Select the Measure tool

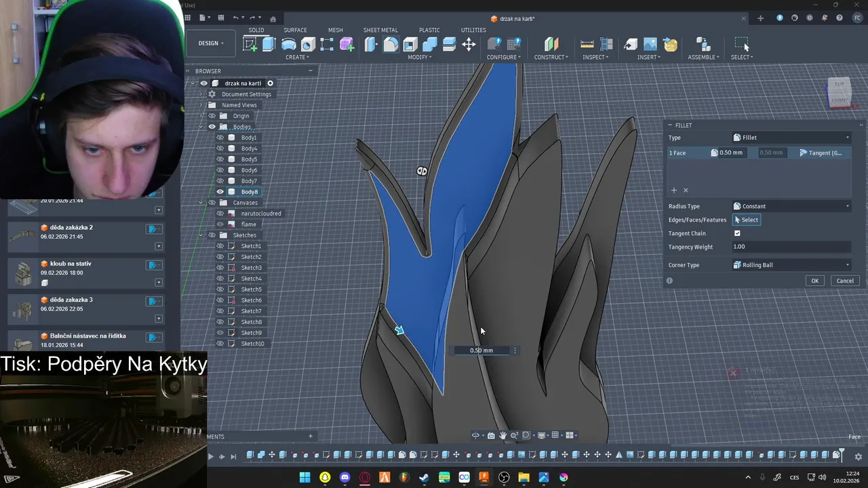(x=587, y=44)
